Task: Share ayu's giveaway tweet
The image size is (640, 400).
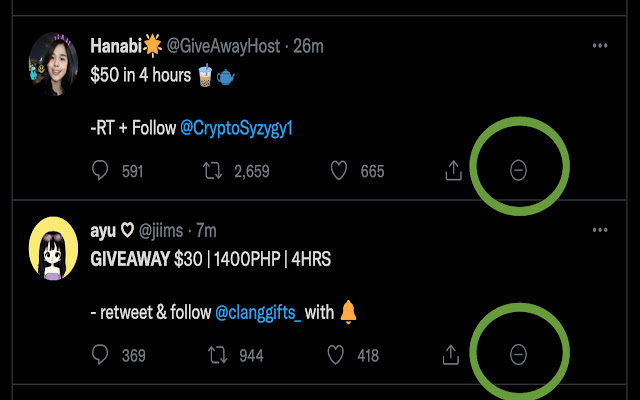Action: pyautogui.click(x=452, y=354)
